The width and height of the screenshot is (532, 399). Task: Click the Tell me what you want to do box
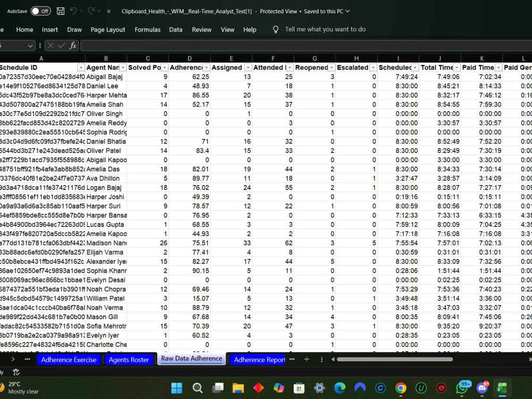325,29
